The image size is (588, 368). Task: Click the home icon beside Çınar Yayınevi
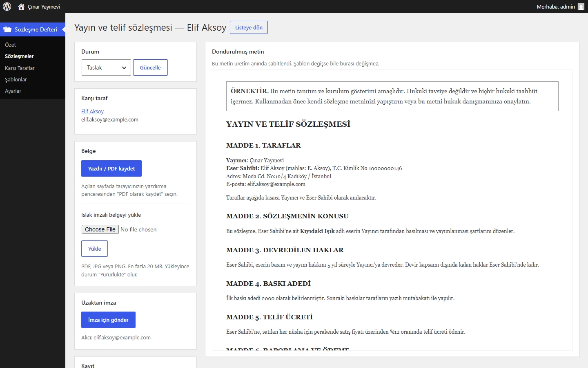point(21,7)
